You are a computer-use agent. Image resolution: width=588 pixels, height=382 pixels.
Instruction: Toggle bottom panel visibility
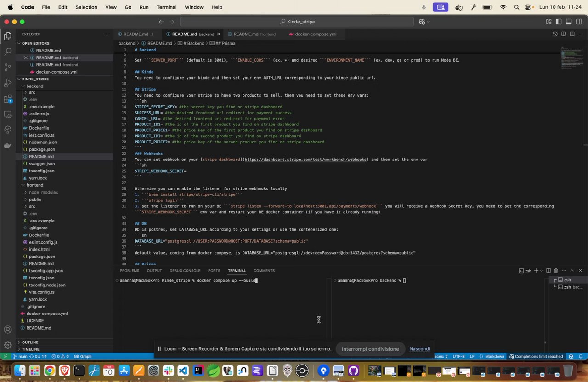pyautogui.click(x=569, y=22)
